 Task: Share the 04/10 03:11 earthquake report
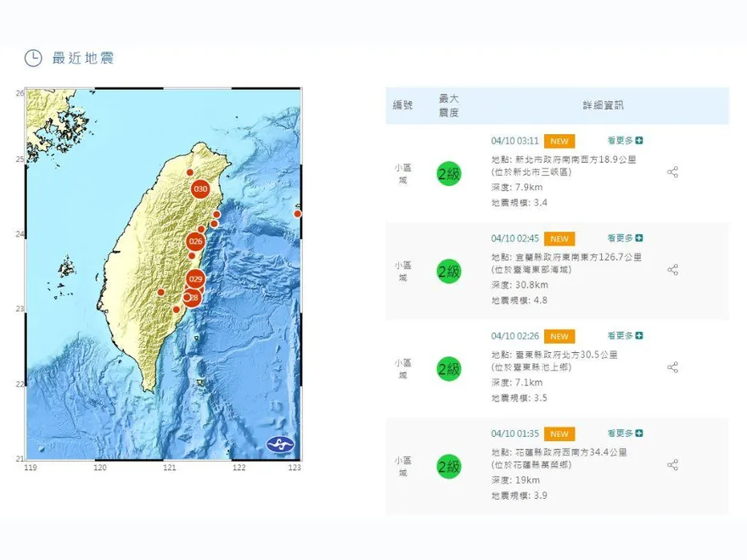point(672,172)
